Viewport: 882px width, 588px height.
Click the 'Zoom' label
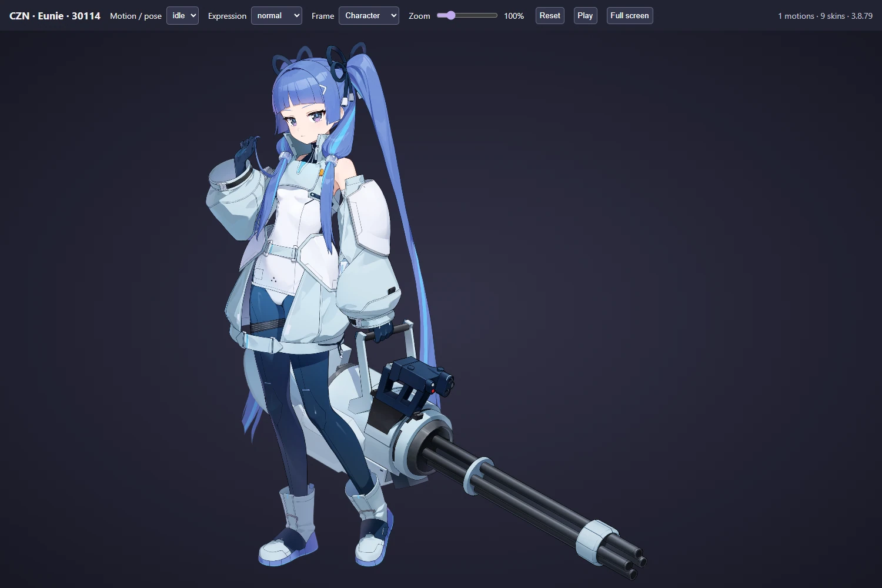tap(419, 16)
